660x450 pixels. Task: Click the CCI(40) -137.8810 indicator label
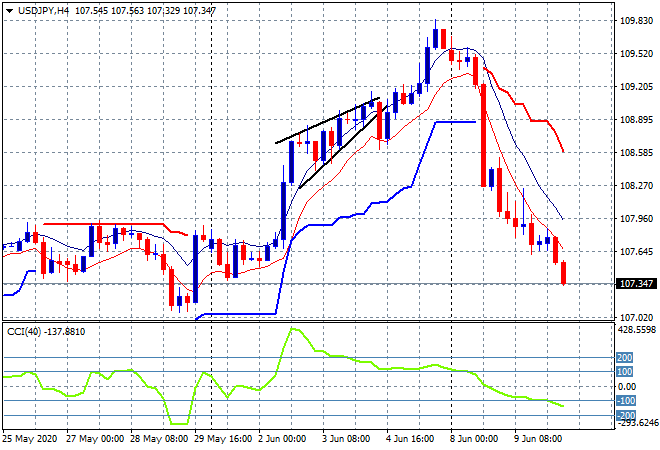pos(46,332)
